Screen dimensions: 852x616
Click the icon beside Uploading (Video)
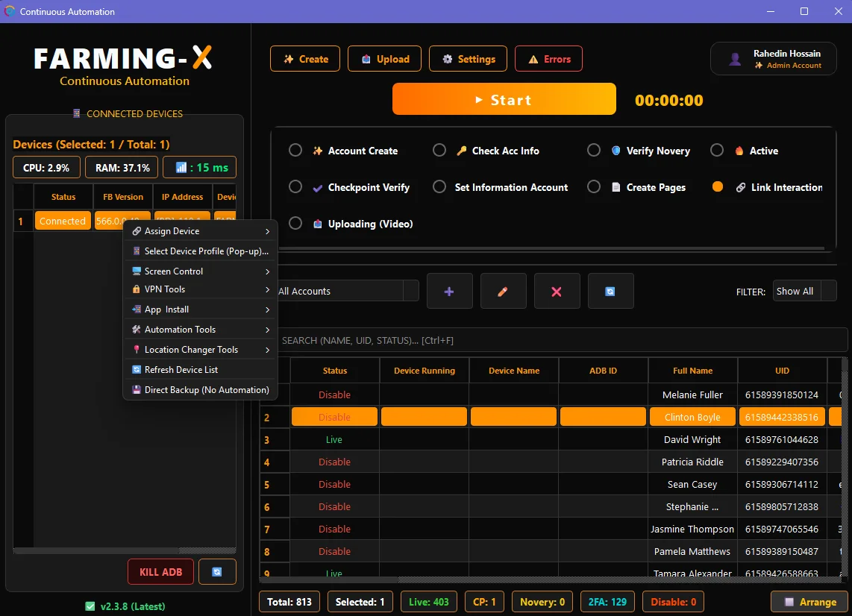coord(317,224)
